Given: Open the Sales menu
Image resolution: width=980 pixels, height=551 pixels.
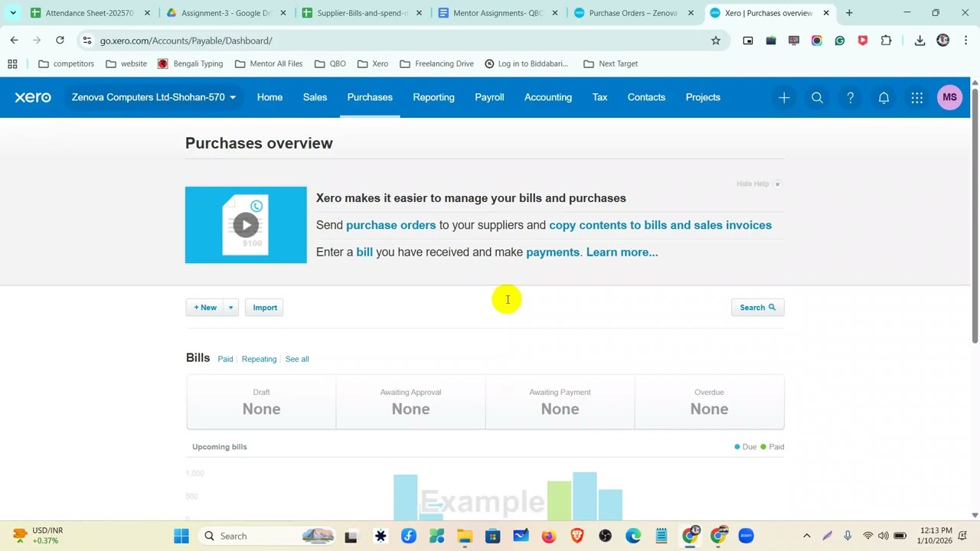Looking at the screenshot, I should click(315, 97).
